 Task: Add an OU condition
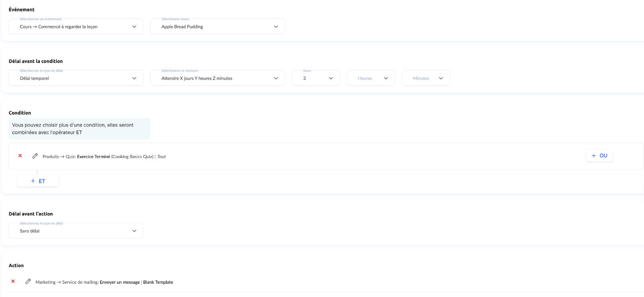tap(599, 156)
